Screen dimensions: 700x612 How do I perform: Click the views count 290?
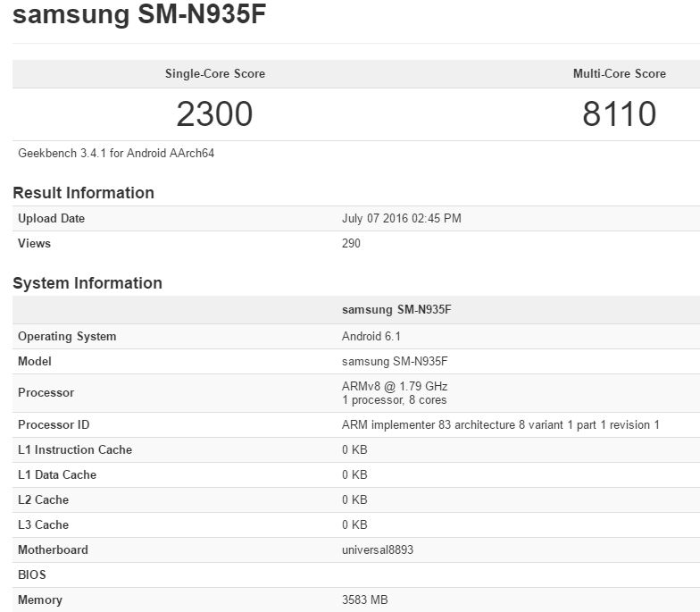tap(351, 243)
